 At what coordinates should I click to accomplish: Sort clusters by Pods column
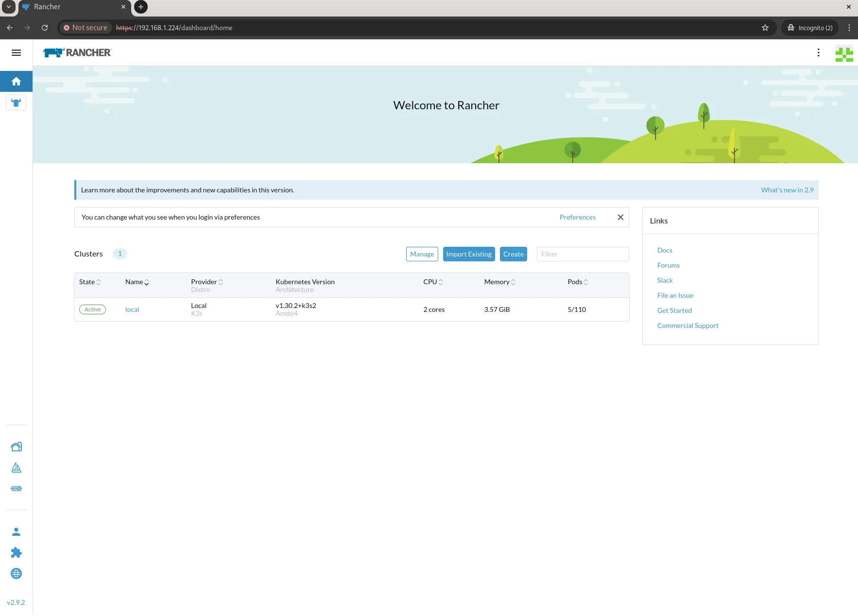coord(578,282)
